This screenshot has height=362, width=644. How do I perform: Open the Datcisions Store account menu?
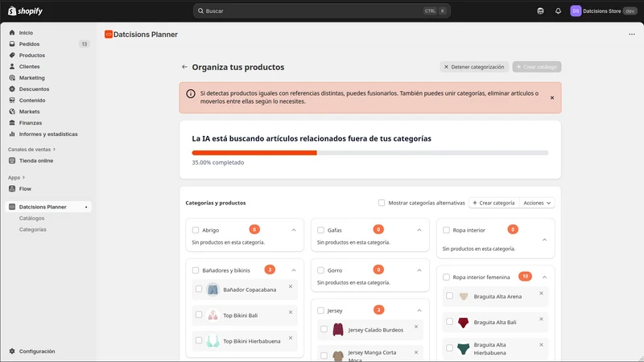click(x=603, y=11)
